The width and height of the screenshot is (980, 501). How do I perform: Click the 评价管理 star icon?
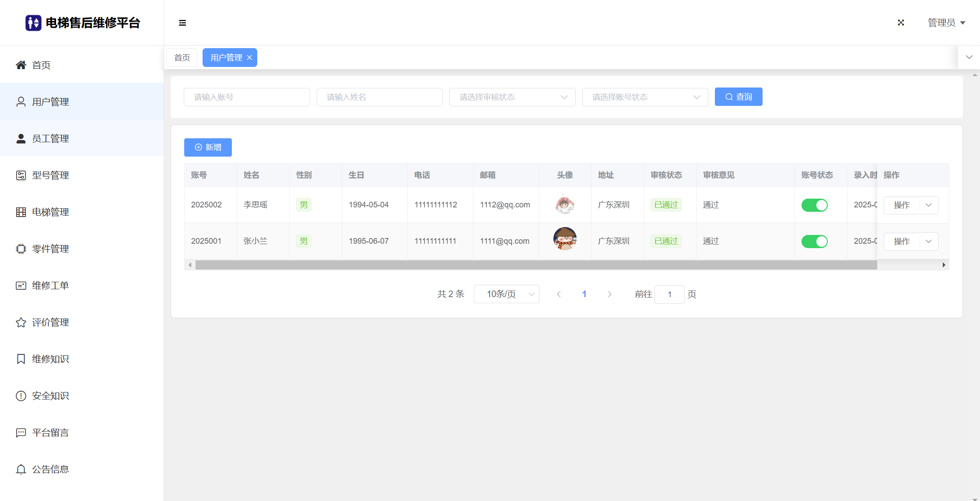pyautogui.click(x=21, y=322)
